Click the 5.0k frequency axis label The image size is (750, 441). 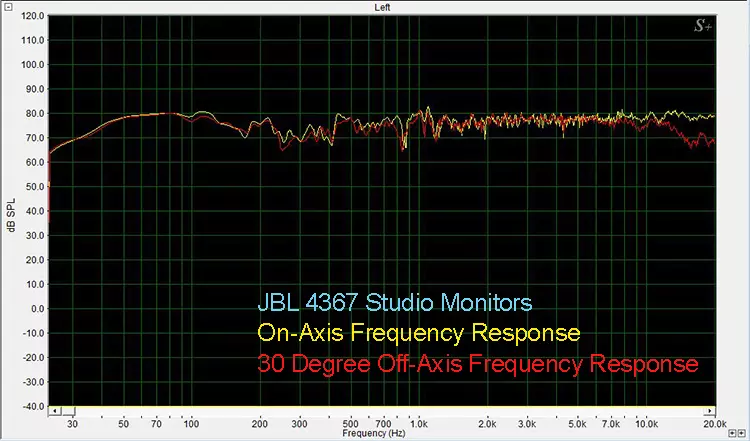pyautogui.click(x=577, y=424)
